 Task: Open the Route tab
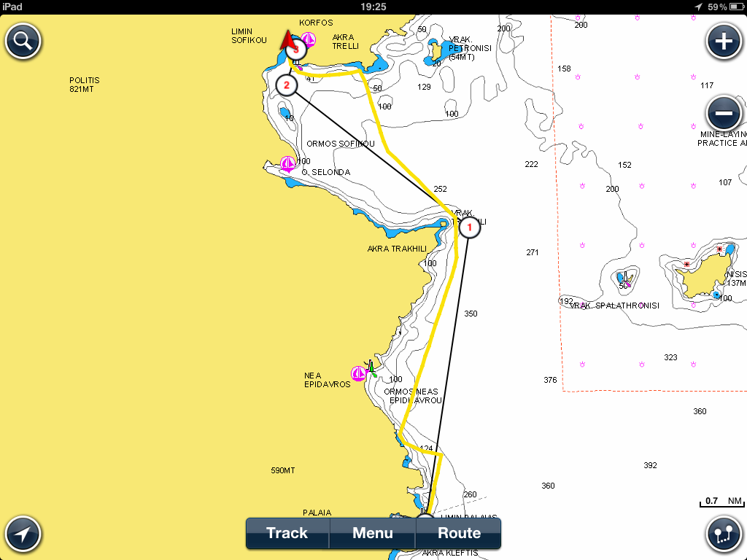(x=459, y=533)
